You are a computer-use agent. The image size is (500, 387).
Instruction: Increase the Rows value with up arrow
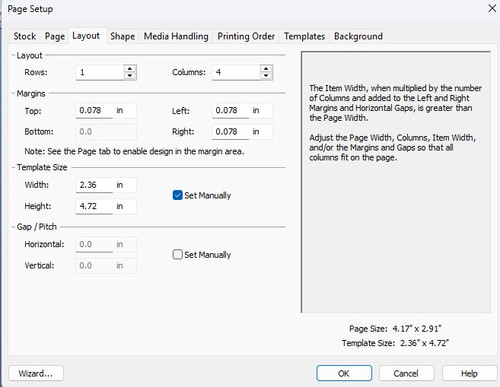point(130,69)
